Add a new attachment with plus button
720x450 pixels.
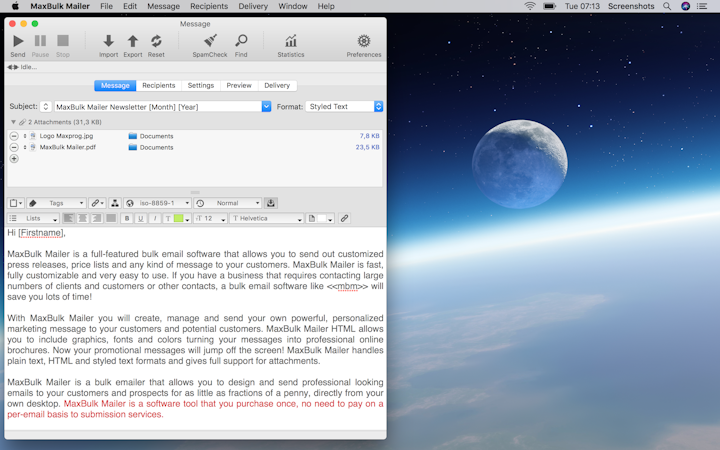(x=14, y=159)
